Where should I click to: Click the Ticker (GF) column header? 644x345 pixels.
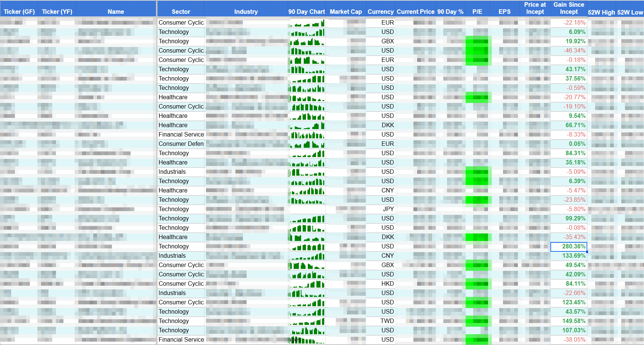point(19,12)
